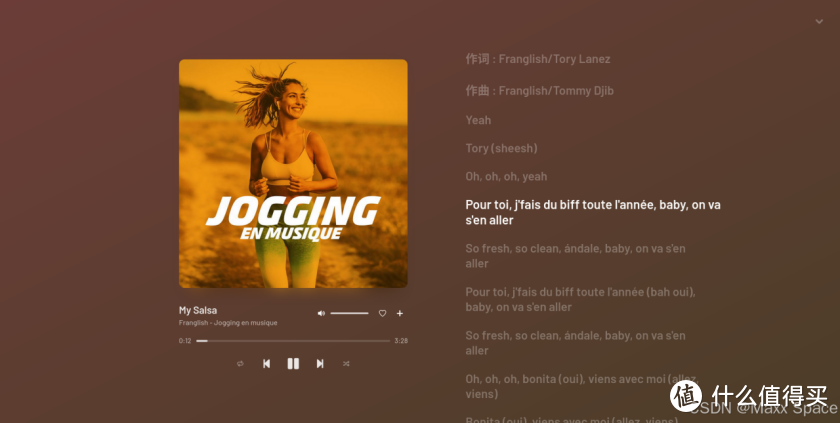840x423 pixels.
Task: Jump to lyric "Oh, oh, oh, yeah"
Action: click(506, 177)
